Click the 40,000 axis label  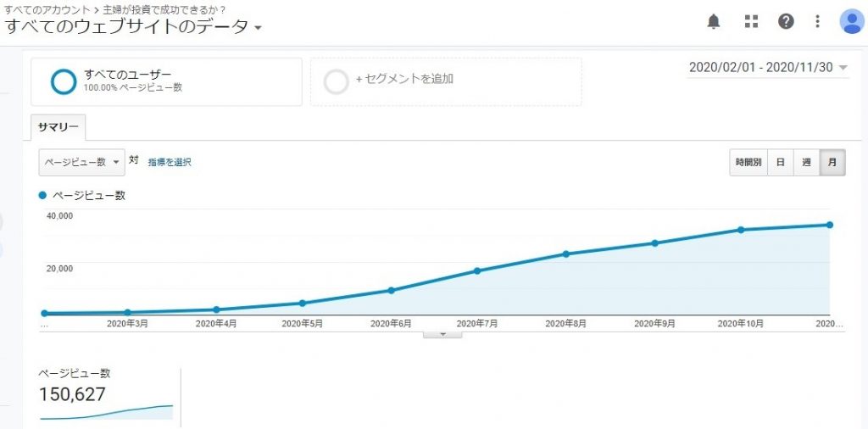[x=58, y=216]
